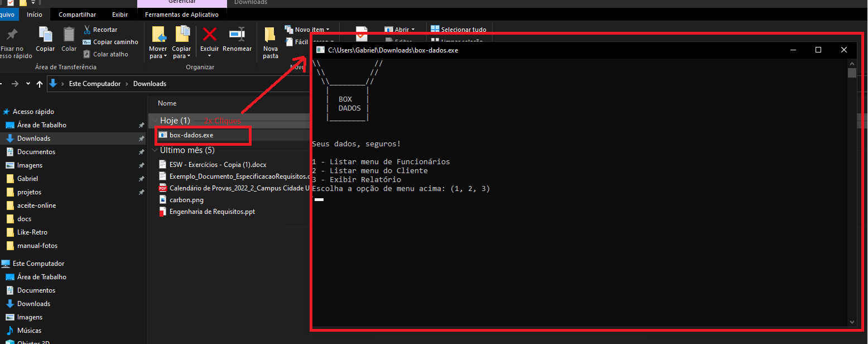Open the Mover para dropdown
868x344 pixels.
point(158,52)
